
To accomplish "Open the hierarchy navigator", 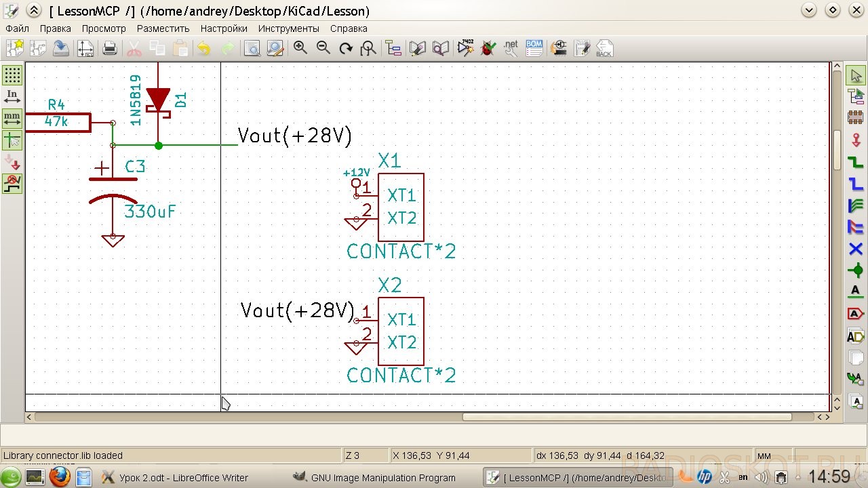I will 393,48.
